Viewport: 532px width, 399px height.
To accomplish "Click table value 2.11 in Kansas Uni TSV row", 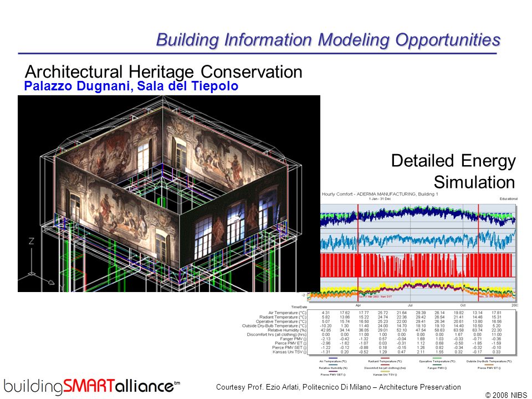I will coord(421,352).
